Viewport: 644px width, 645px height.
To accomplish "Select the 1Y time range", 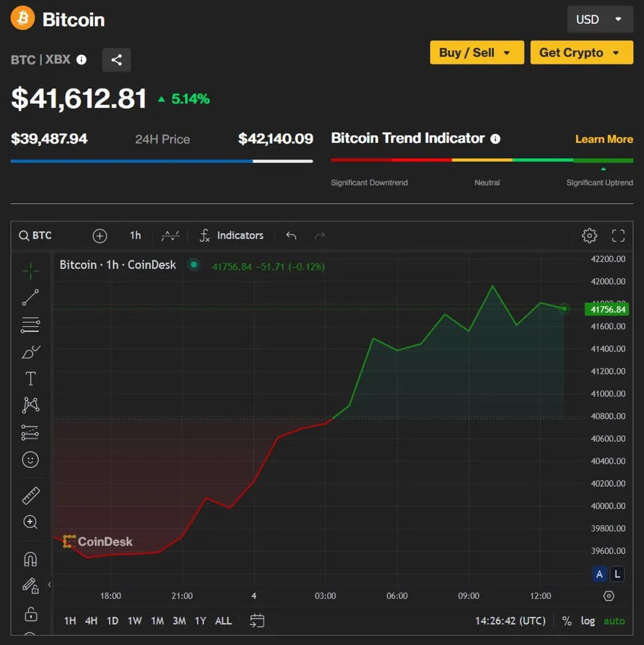I will point(201,620).
